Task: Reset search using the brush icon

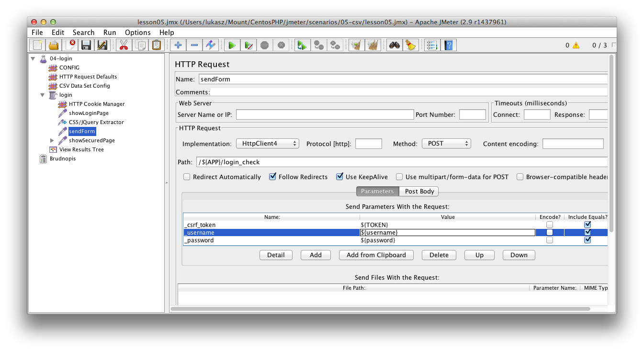Action: [410, 45]
